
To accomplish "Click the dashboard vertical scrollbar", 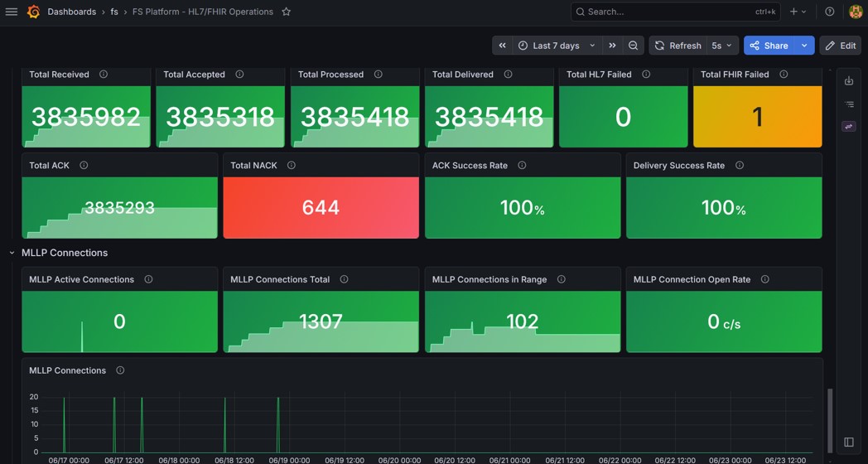I will [x=829, y=421].
